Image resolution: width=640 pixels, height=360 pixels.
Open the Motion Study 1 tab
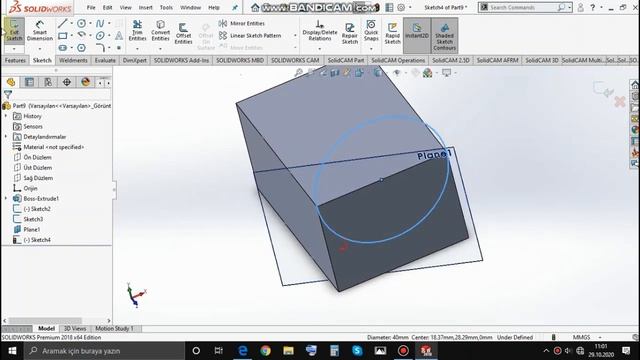click(x=114, y=328)
